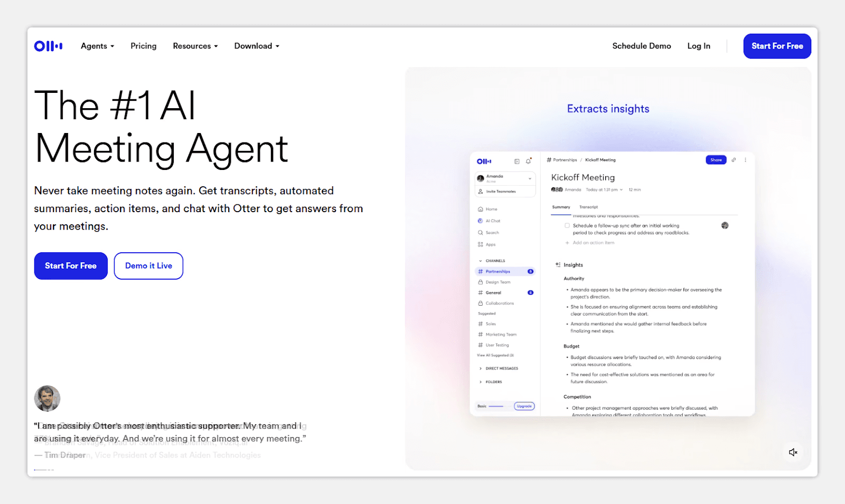The height and width of the screenshot is (504, 845).
Task: Click Schedule Demo in the header
Action: click(642, 46)
